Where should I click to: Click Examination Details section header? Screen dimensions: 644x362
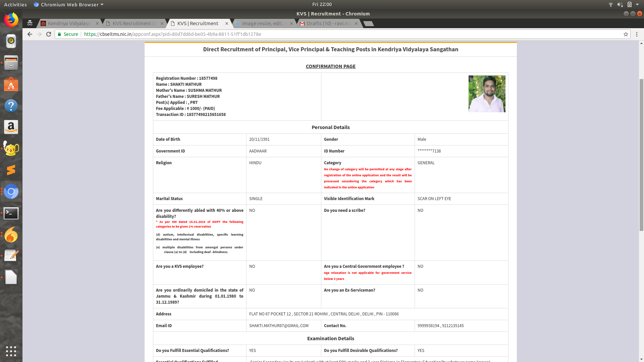330,339
